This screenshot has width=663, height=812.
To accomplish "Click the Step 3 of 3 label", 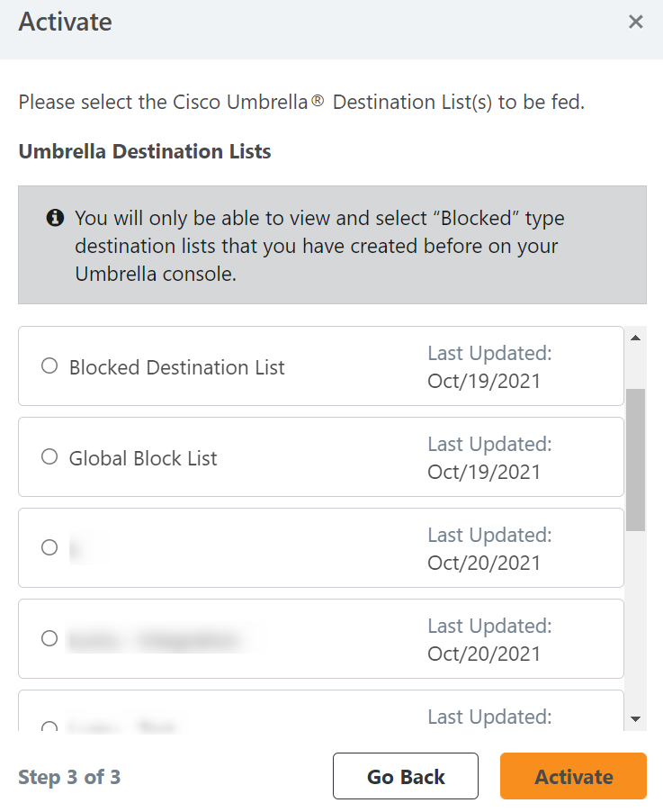I will point(69,776).
